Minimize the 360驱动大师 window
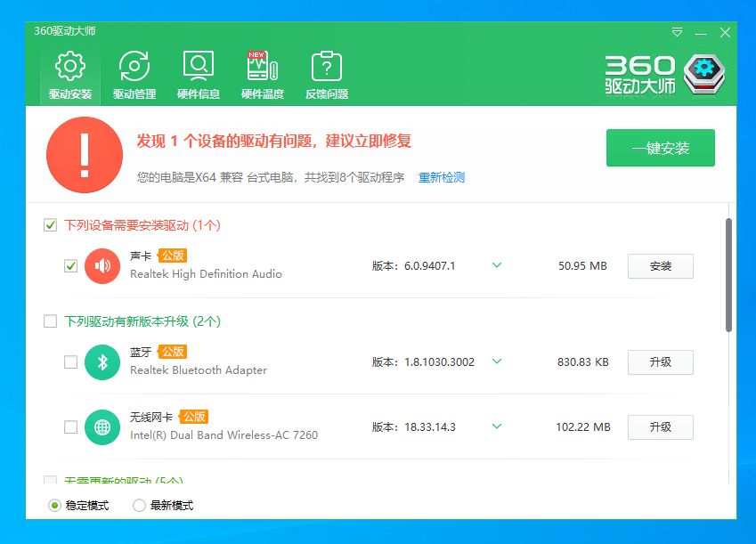756x544 pixels. [x=701, y=33]
